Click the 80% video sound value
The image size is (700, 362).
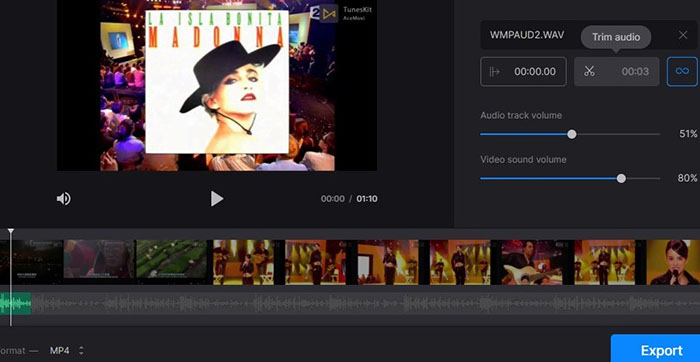tap(688, 178)
